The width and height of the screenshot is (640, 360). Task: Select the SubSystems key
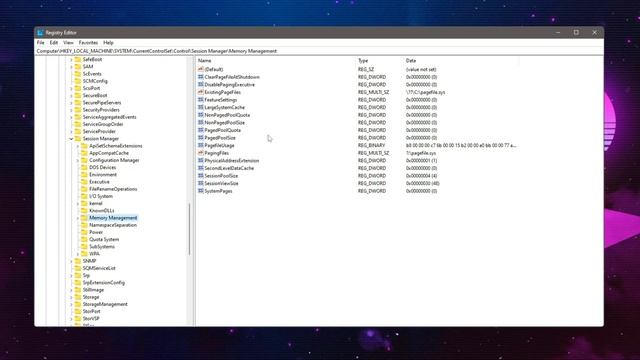tap(102, 247)
